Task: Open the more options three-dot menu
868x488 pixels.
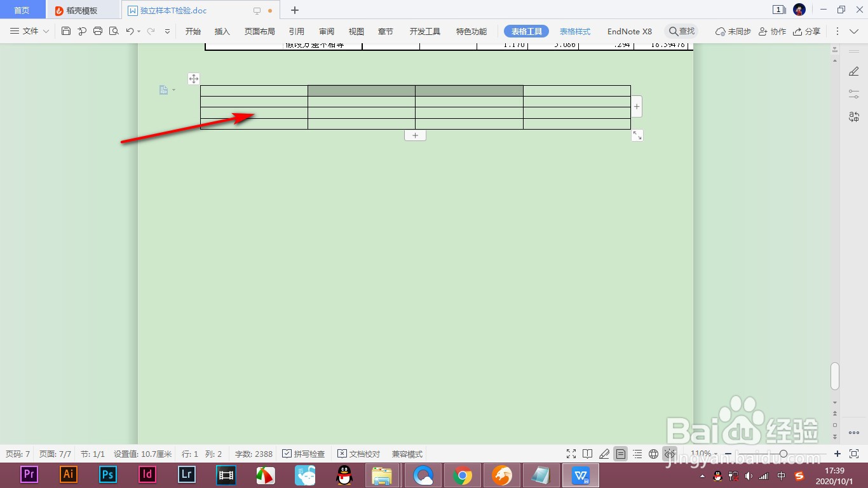Action: tap(837, 31)
